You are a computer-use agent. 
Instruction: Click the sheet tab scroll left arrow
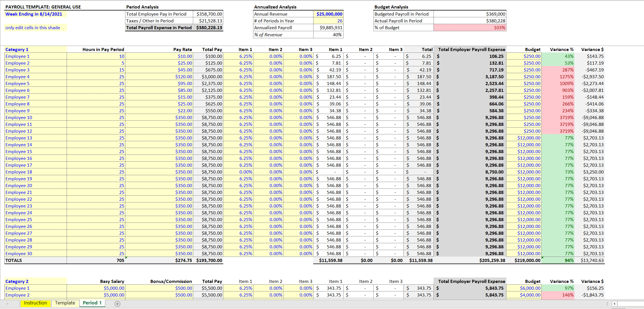pos(7,304)
